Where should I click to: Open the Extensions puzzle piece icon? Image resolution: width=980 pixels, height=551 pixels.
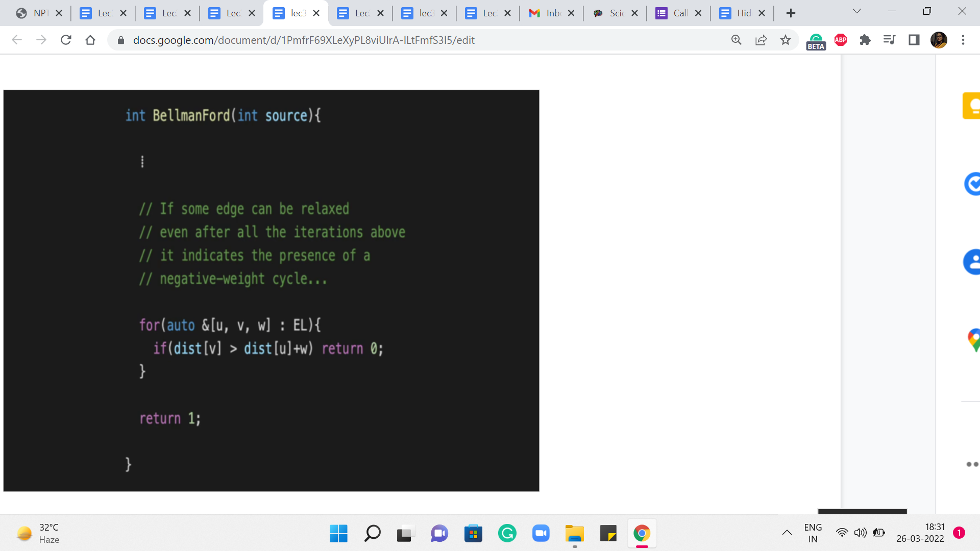(x=865, y=40)
